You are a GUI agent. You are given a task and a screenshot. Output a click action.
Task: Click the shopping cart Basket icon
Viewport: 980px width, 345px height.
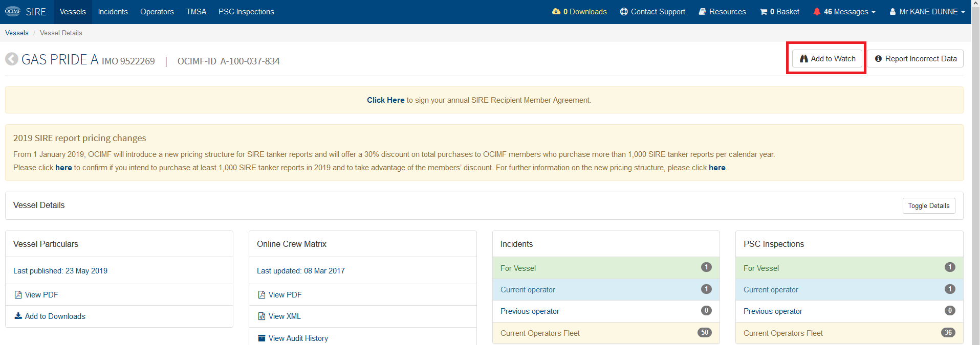coord(764,11)
